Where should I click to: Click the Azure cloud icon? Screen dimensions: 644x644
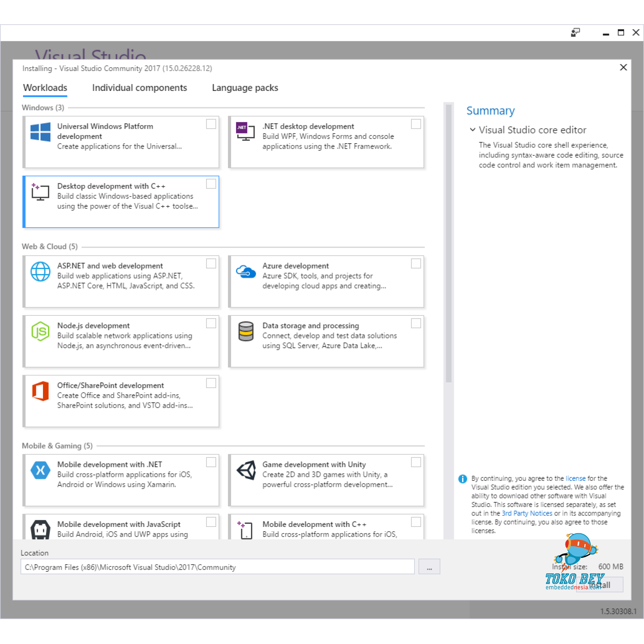246,271
